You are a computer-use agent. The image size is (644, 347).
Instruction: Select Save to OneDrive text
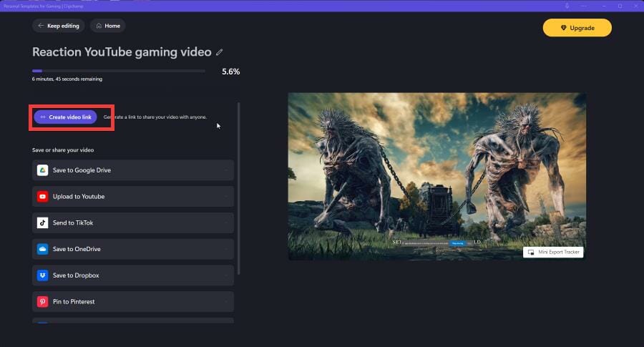click(77, 249)
